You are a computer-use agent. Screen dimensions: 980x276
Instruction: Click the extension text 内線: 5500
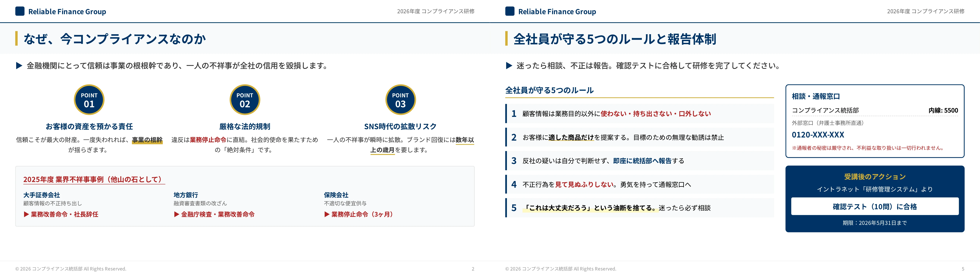943,111
